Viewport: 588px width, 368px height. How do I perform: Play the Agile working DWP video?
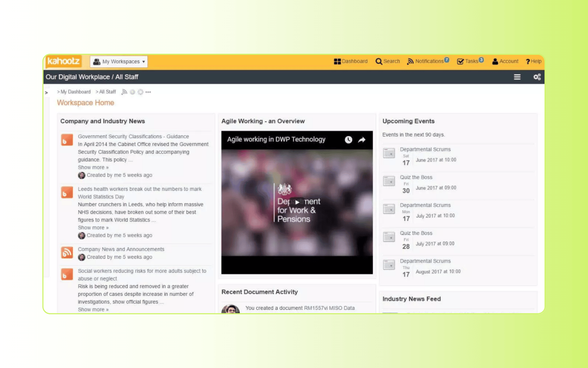pos(297,202)
